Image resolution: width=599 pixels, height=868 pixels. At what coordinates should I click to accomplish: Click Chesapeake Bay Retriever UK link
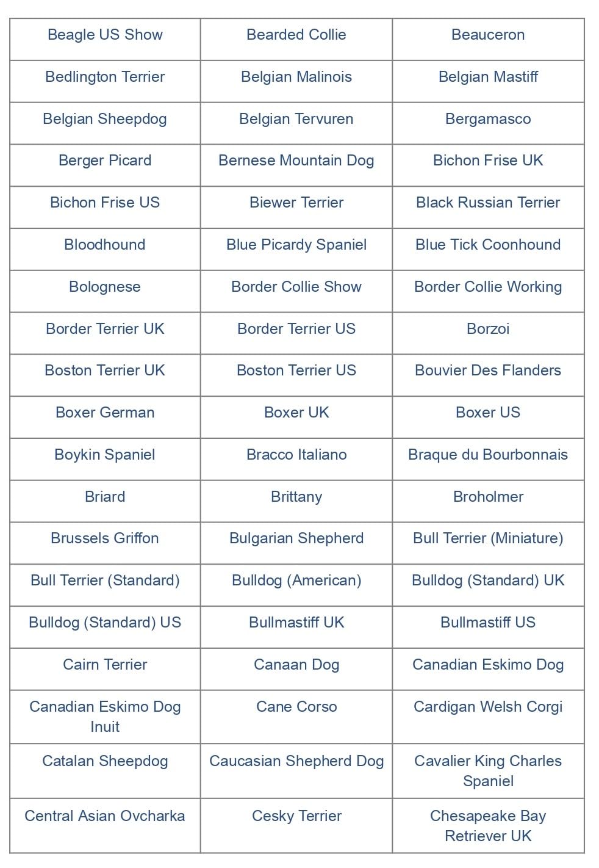[487, 826]
